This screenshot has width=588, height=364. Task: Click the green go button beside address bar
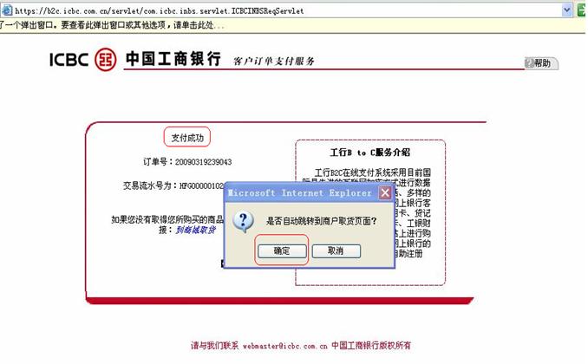click(x=582, y=10)
